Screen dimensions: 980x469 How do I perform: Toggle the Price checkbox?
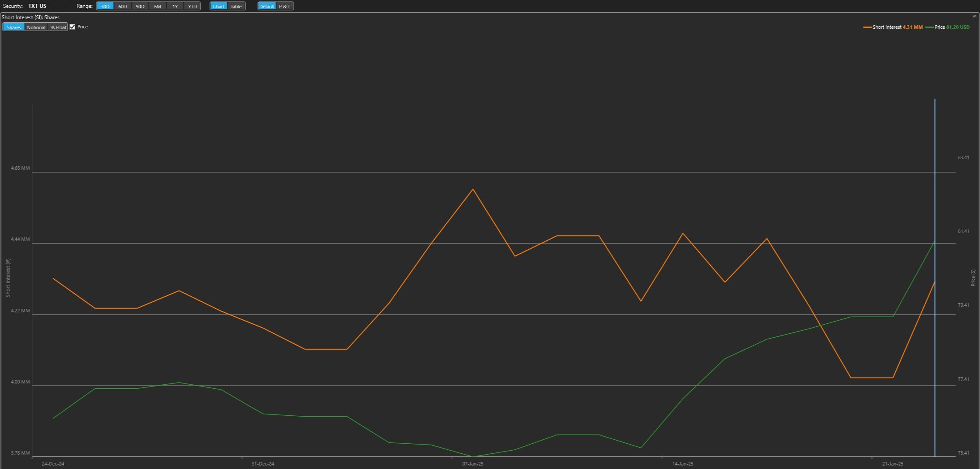point(72,27)
